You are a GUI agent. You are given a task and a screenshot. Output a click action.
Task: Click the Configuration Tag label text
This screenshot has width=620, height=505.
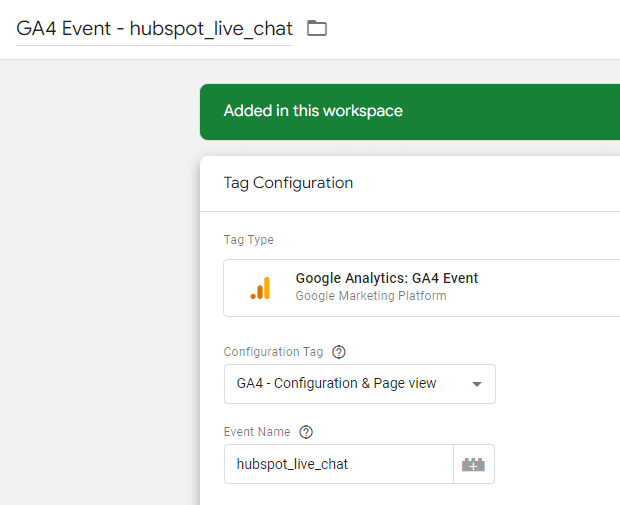click(x=273, y=352)
